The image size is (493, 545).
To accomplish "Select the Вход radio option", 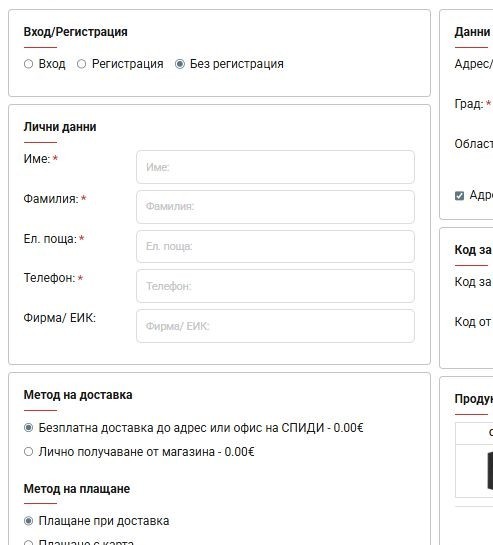I will pyautogui.click(x=29, y=64).
